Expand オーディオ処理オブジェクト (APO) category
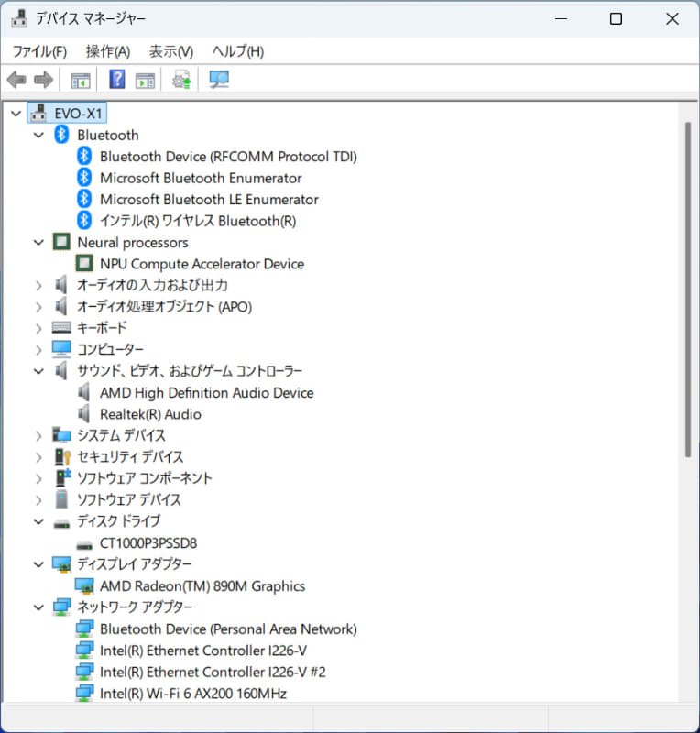This screenshot has width=700, height=733. click(38, 307)
